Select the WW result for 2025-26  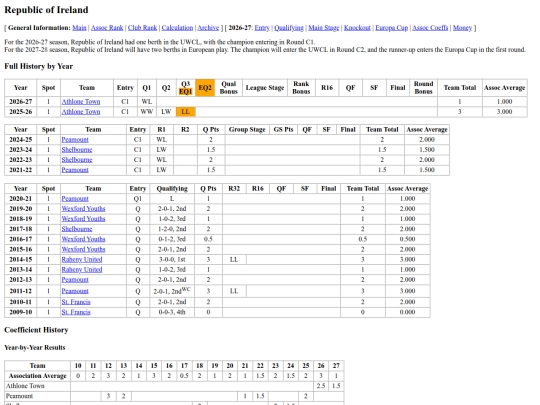click(x=147, y=112)
